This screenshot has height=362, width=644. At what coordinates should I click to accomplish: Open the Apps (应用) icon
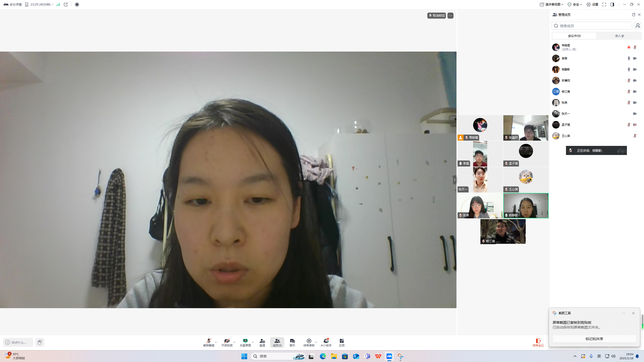[342, 342]
